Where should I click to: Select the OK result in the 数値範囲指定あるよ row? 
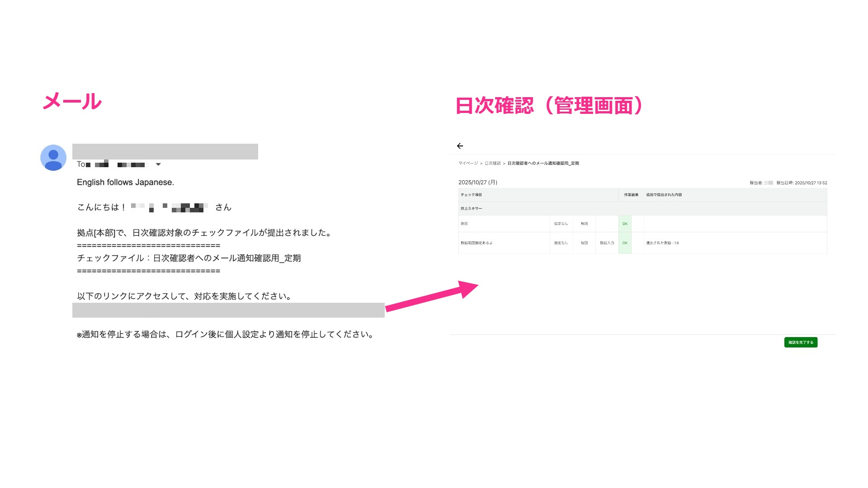(625, 243)
